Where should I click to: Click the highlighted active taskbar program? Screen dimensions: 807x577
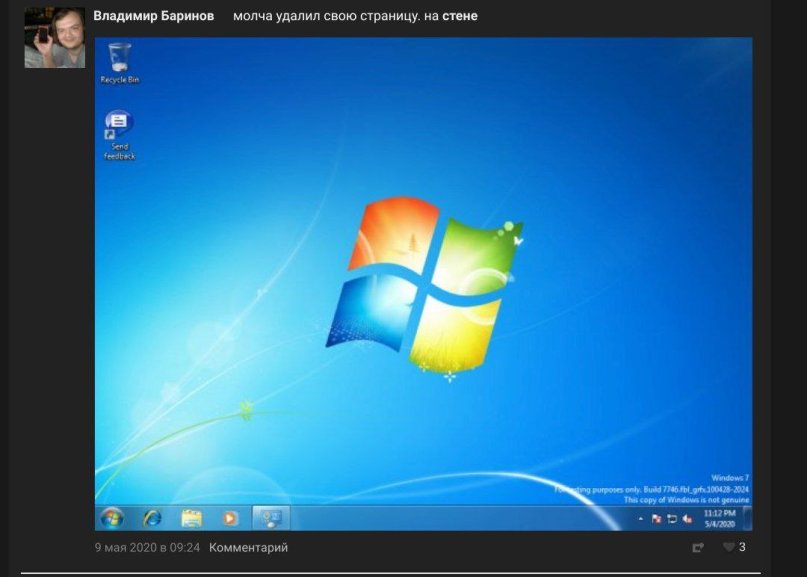pyautogui.click(x=271, y=518)
